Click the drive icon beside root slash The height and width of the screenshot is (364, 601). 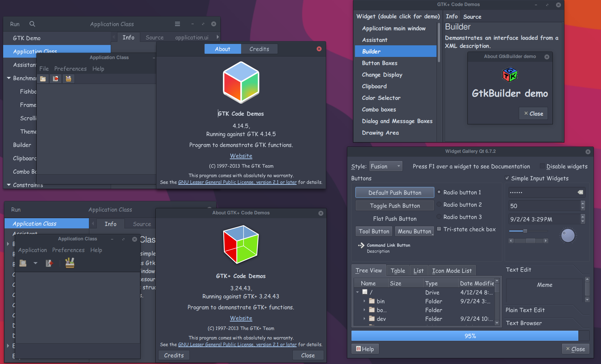coord(365,292)
